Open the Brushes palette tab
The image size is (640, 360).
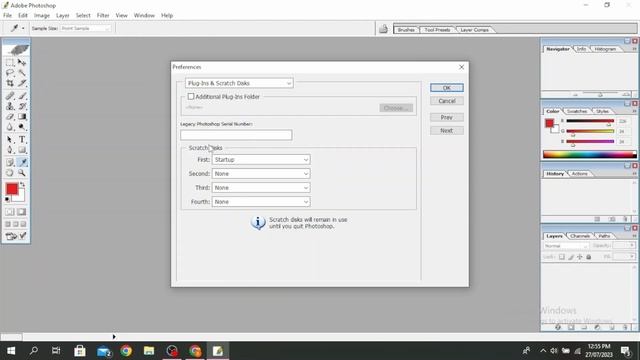pos(406,30)
